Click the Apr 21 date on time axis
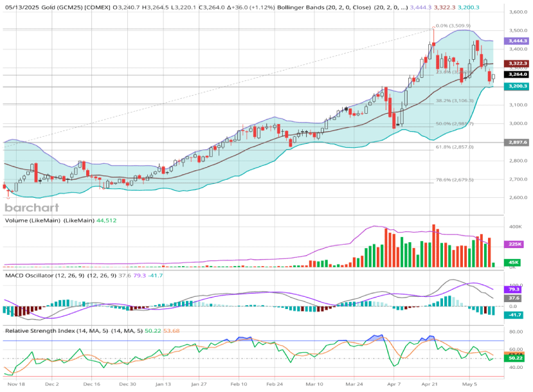The image size is (533, 392). pos(433,384)
